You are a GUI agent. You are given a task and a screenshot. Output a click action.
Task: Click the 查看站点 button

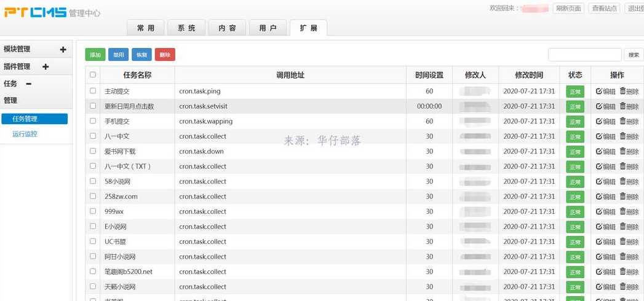605,8
